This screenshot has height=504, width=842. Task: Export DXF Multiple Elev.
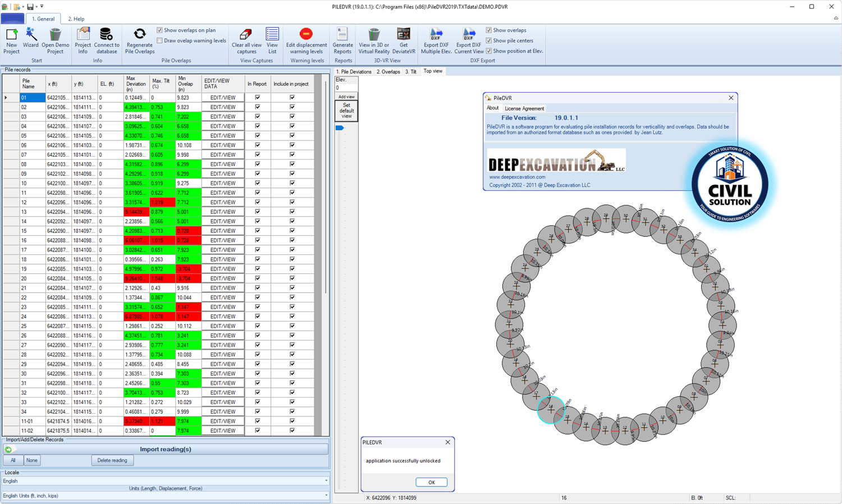click(x=436, y=41)
